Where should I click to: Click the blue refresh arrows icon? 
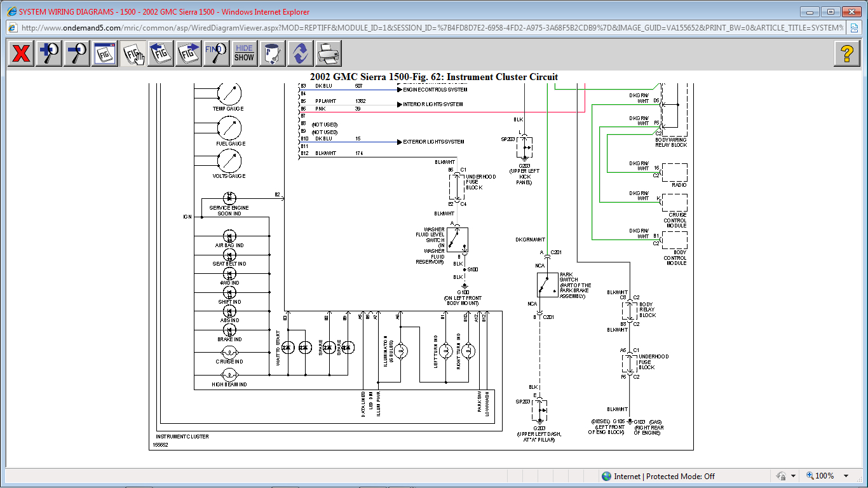(300, 53)
